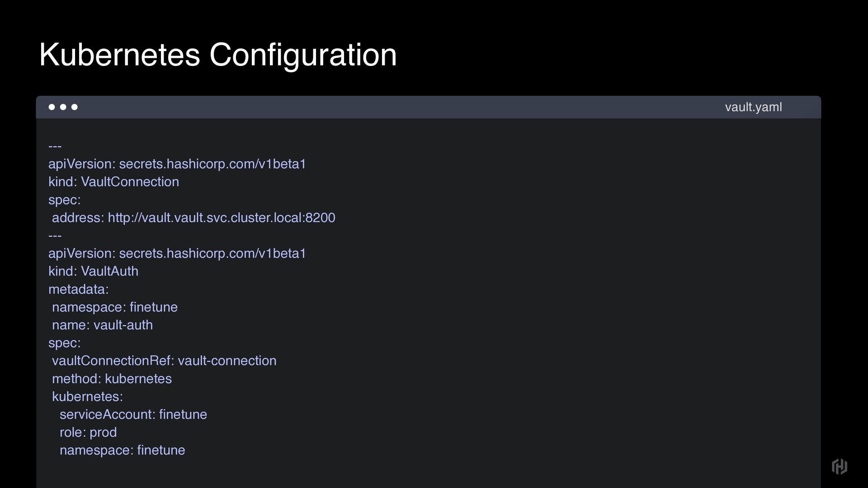The image size is (868, 488).
Task: Click the middle window dot in the header
Action: coord(63,107)
